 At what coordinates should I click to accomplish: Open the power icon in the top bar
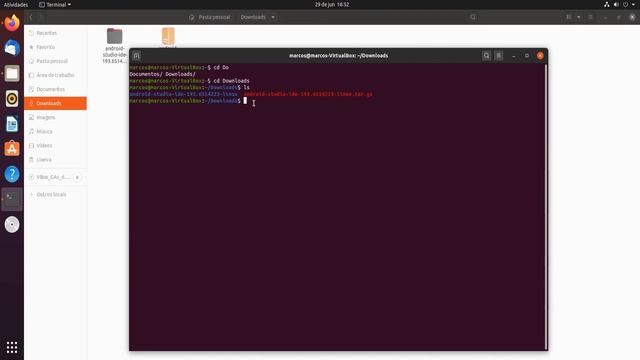625,4
